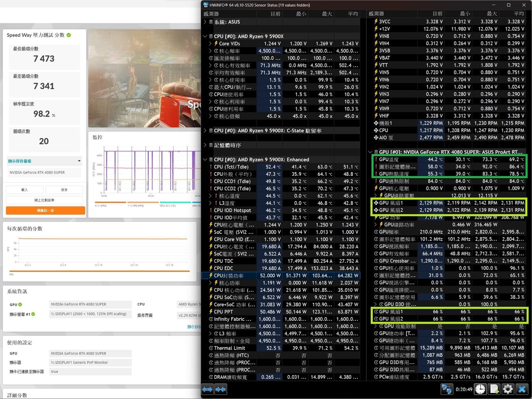The height and width of the screenshot is (399, 532).
Task: Click the thermometer icon of GPU溫度 row
Action: click(376, 159)
